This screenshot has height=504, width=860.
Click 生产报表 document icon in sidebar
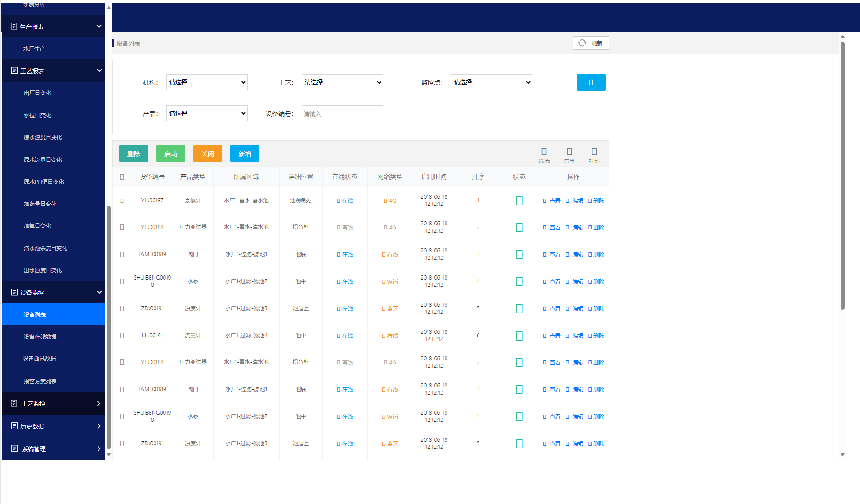tap(14, 26)
